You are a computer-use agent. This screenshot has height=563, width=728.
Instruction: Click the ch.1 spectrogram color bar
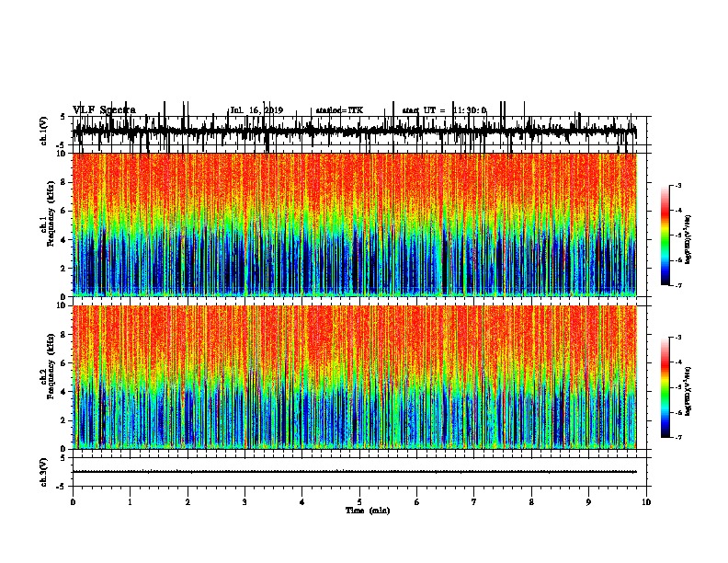tap(665, 236)
